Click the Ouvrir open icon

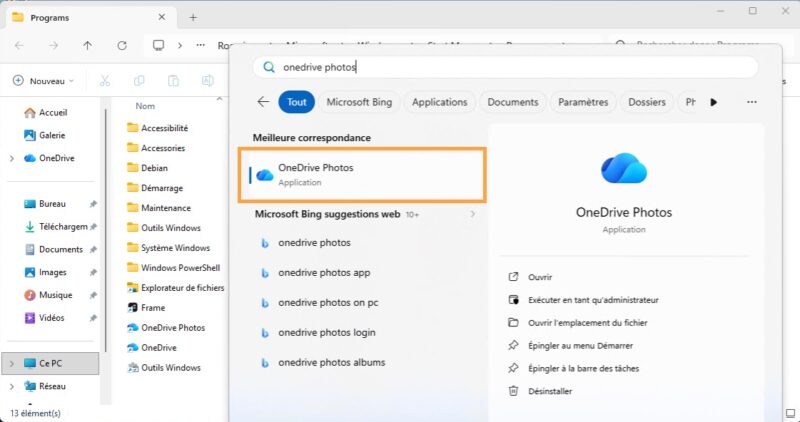tap(513, 277)
